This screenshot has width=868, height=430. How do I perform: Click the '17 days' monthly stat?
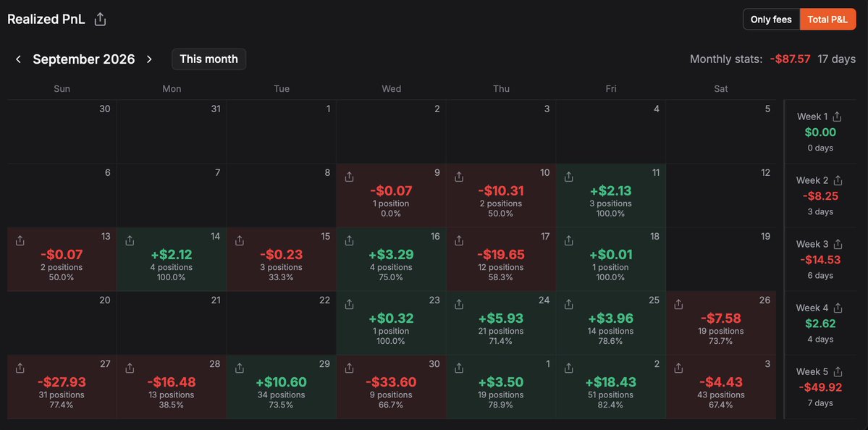(x=836, y=59)
